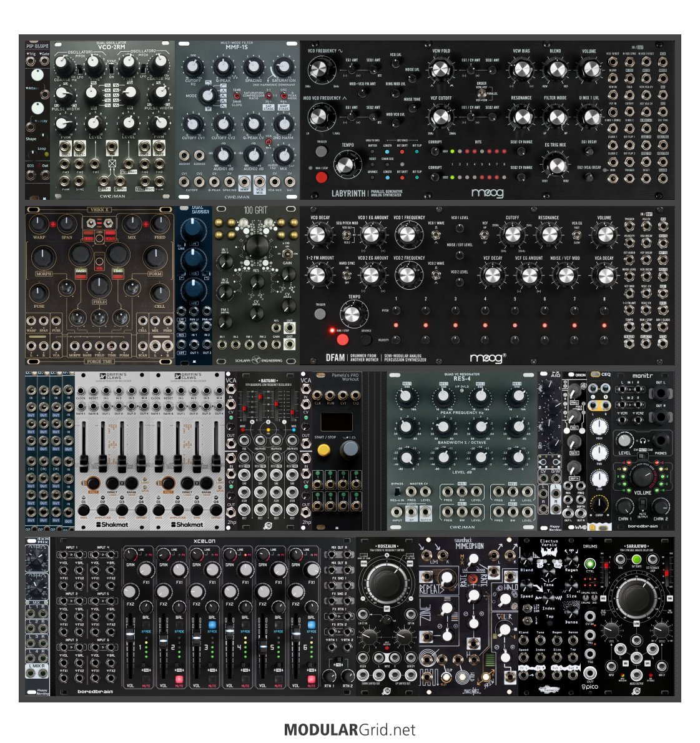
Task: Click the channel 4 VOL fader on Xcelon
Action: (x=230, y=631)
